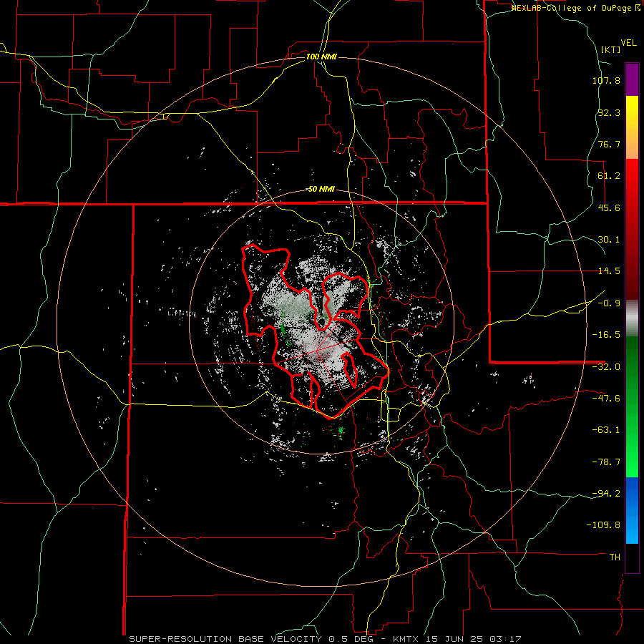Click the 14.5 legend value
Screen dimensions: 644x644
click(x=609, y=271)
